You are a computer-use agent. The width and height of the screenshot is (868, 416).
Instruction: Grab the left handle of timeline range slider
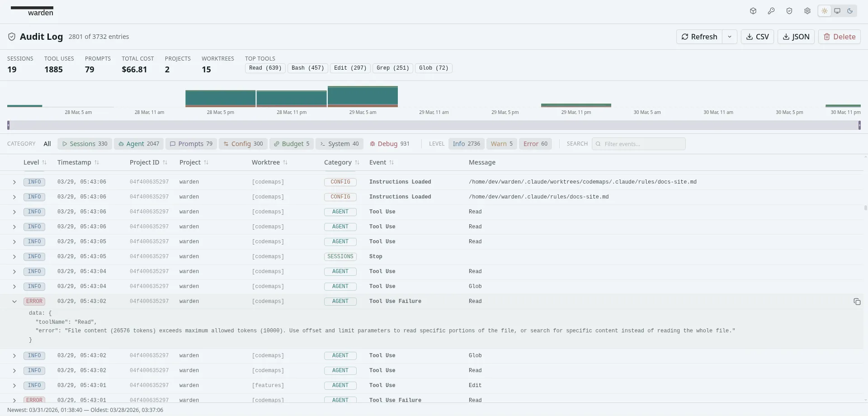click(x=9, y=125)
